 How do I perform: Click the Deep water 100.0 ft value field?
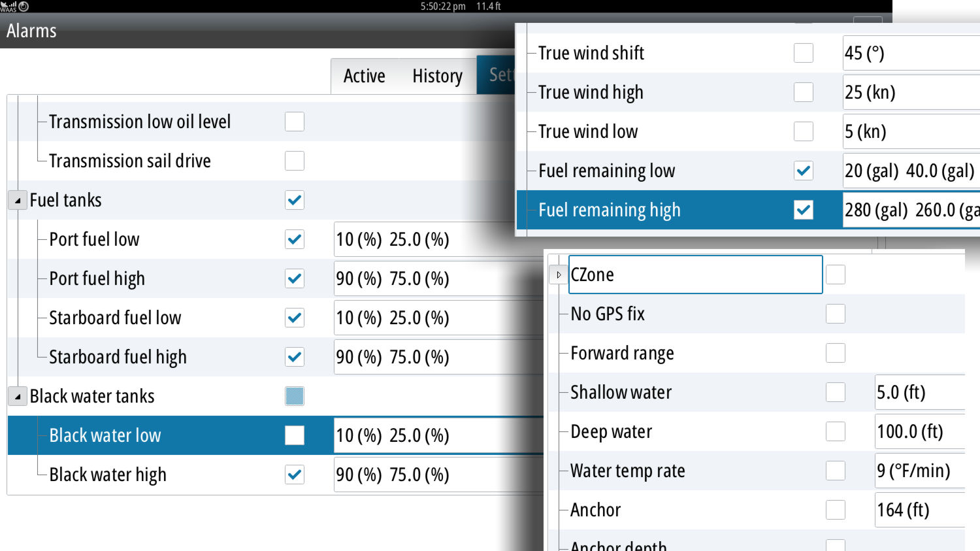pos(919,431)
